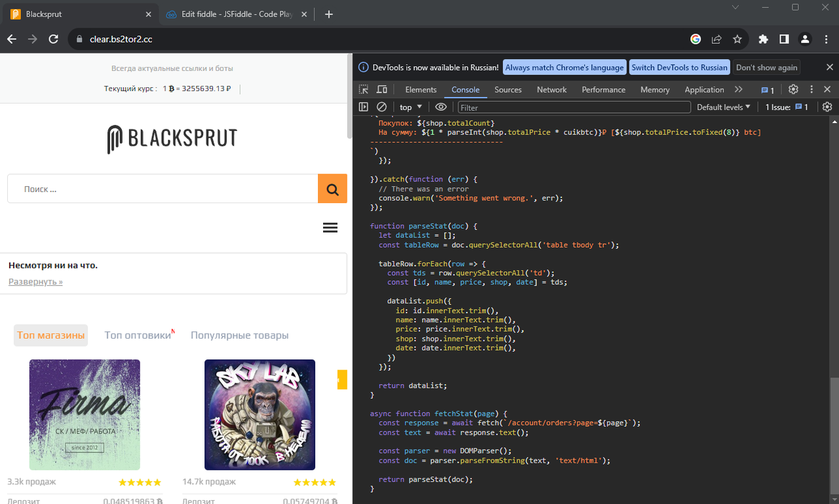Click the Текущий курс exchange rate text
The width and height of the screenshot is (839, 504).
point(167,88)
